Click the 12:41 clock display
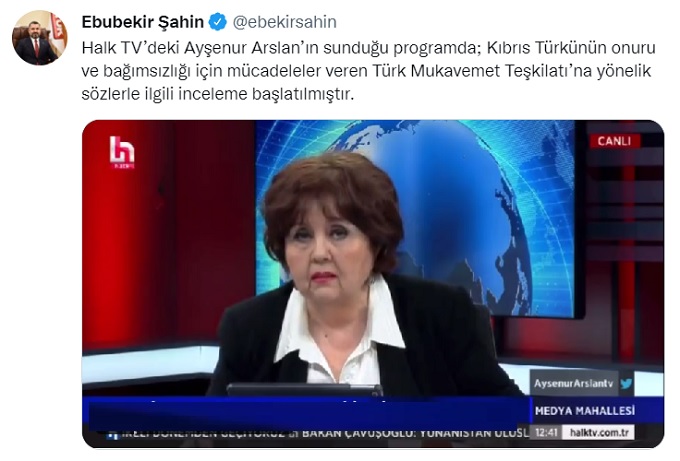Image resolution: width=680 pixels, height=461 pixels. click(x=546, y=432)
